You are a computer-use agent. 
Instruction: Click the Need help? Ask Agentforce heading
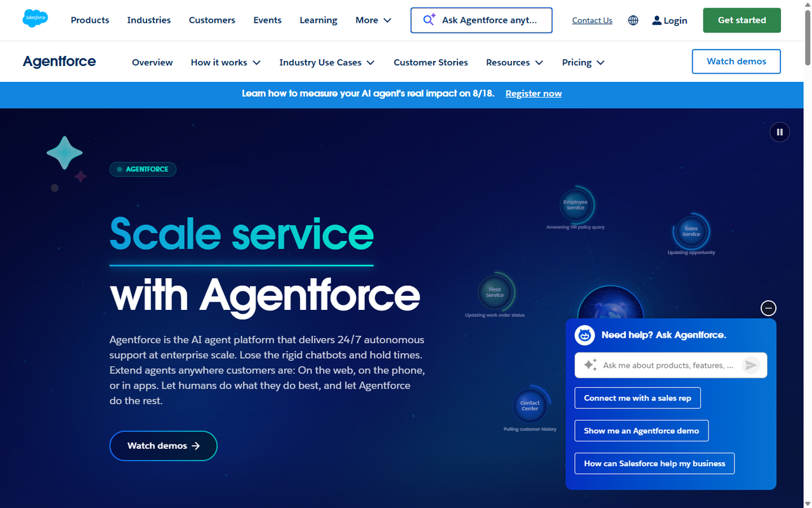click(664, 335)
